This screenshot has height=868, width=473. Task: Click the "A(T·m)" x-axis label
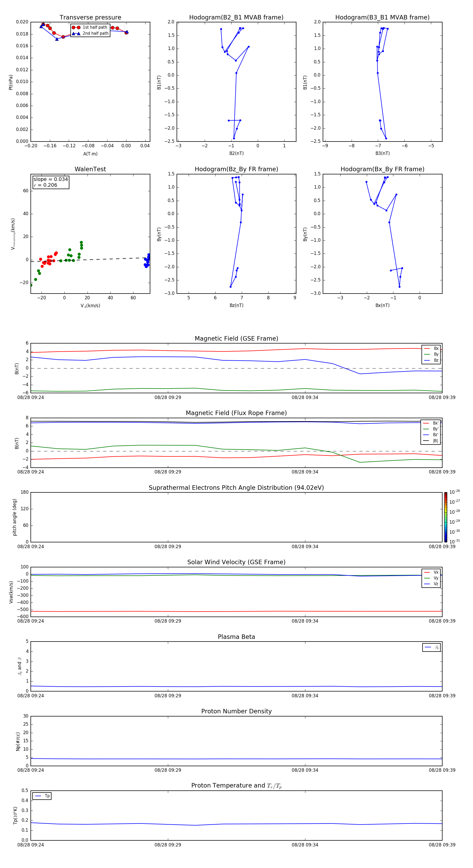point(90,154)
